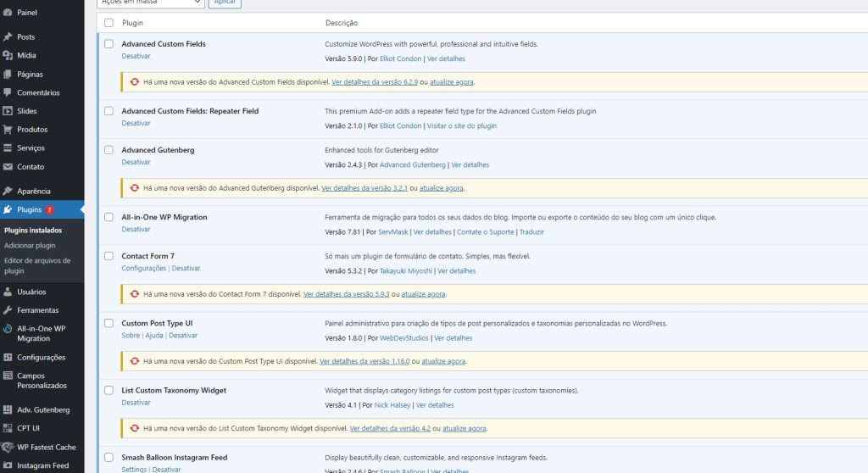
Task: Toggle the select-all plugins checkbox
Action: pos(108,23)
